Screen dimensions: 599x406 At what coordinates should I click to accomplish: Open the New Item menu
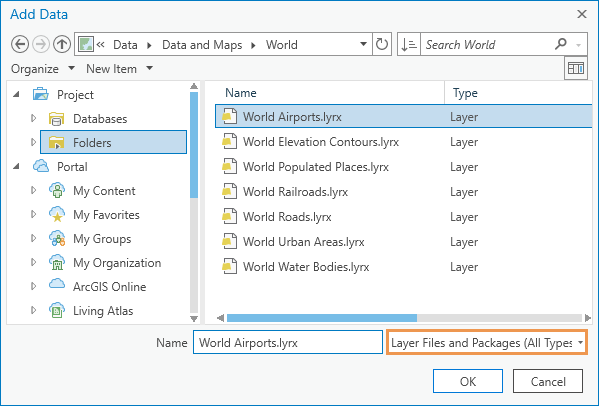coord(119,69)
